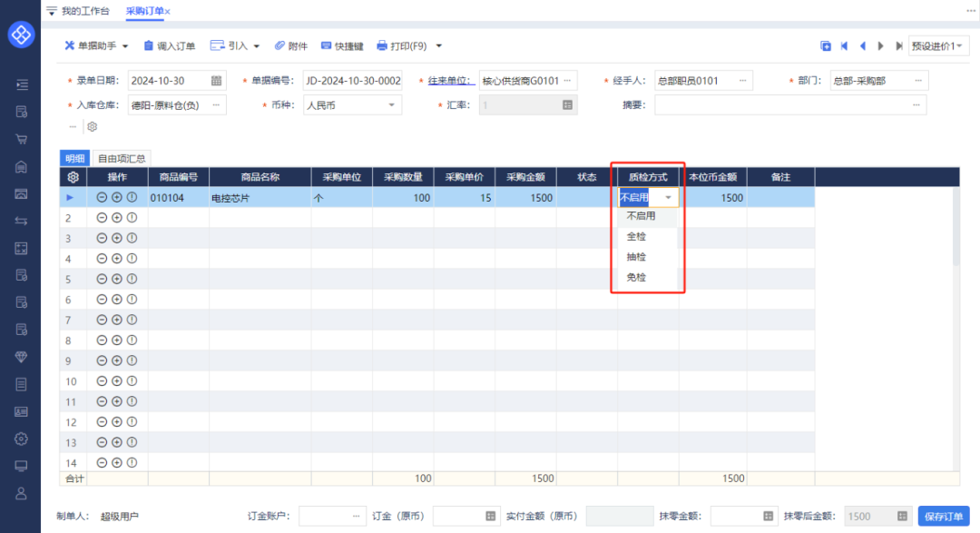The width and height of the screenshot is (980, 533).
Task: Toggle the 质检方式 dropdown arrow in row 1
Action: coord(668,198)
